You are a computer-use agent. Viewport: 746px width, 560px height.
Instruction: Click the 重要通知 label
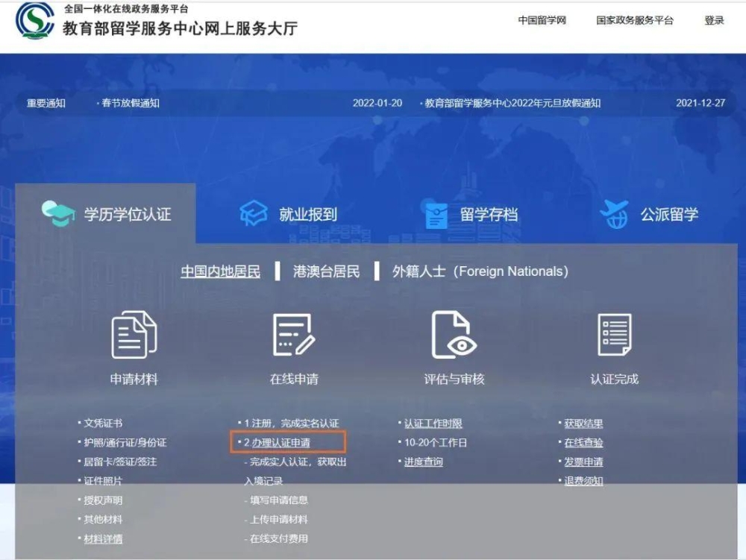(x=46, y=103)
